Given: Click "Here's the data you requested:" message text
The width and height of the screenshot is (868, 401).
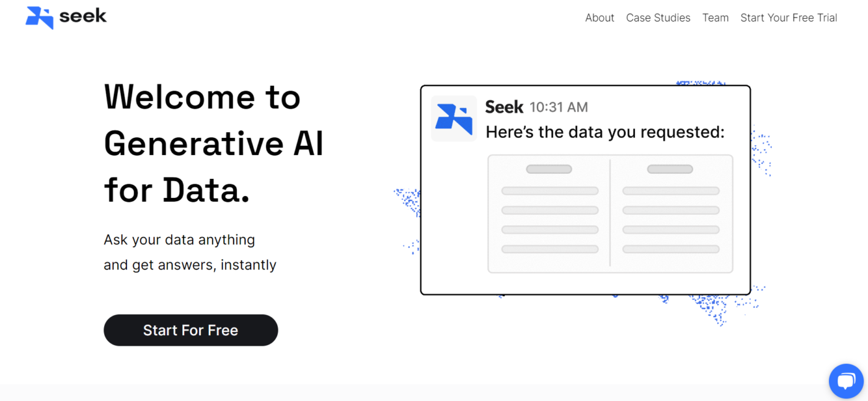Looking at the screenshot, I should 604,132.
